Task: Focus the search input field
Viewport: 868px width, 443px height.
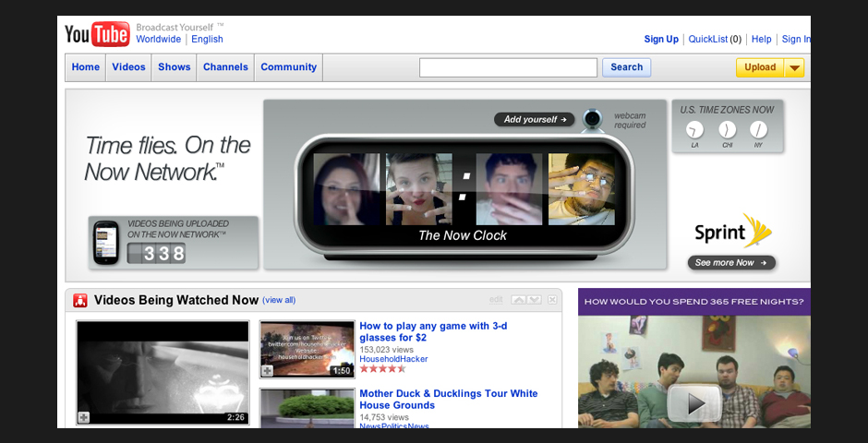Action: 508,67
